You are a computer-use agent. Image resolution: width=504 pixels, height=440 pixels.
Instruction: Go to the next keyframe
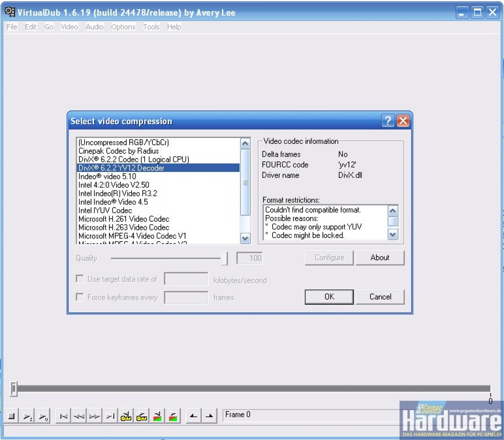pyautogui.click(x=141, y=416)
